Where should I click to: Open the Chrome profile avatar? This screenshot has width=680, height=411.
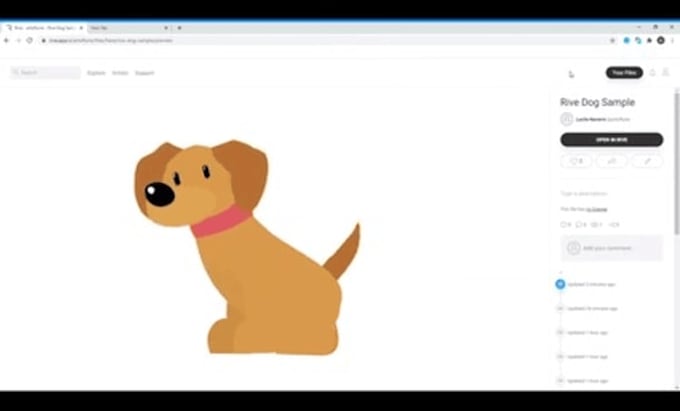[x=660, y=40]
